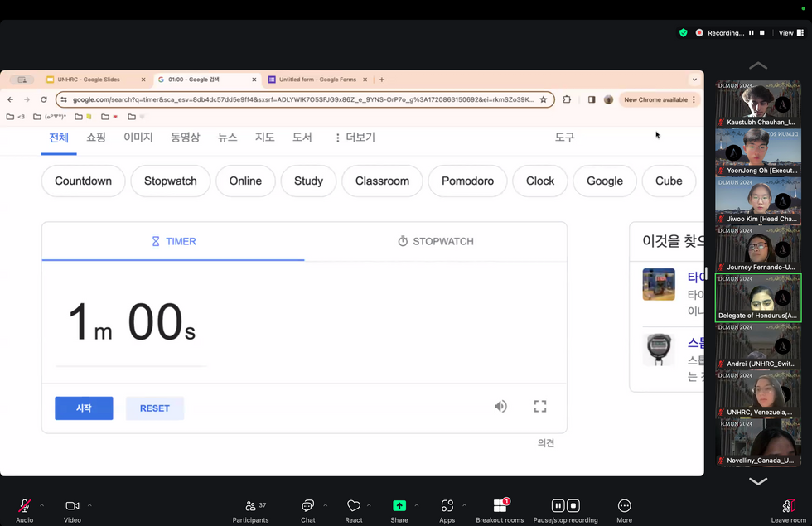Expand reactions options caret

click(x=369, y=505)
